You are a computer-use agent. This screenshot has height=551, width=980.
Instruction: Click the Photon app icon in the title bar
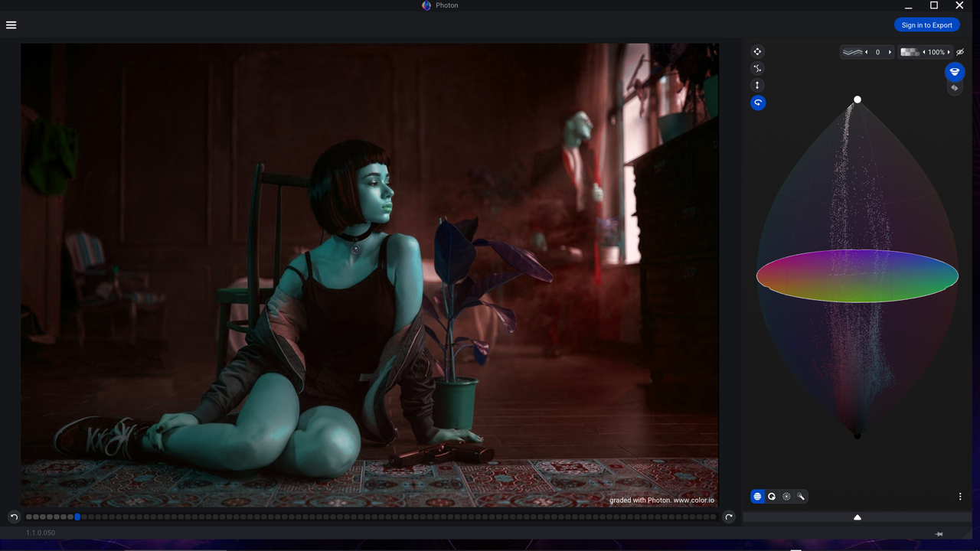(426, 5)
